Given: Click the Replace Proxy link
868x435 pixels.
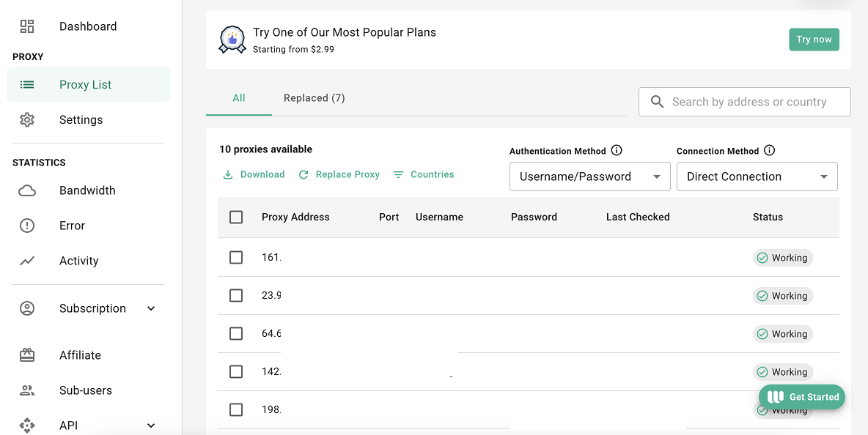Looking at the screenshot, I should 339,175.
